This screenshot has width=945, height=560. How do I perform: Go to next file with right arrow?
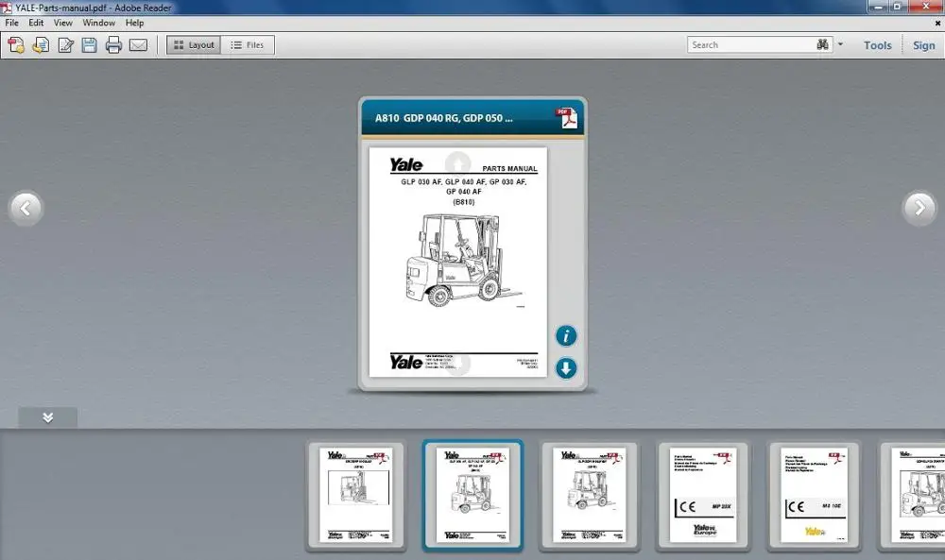(919, 209)
